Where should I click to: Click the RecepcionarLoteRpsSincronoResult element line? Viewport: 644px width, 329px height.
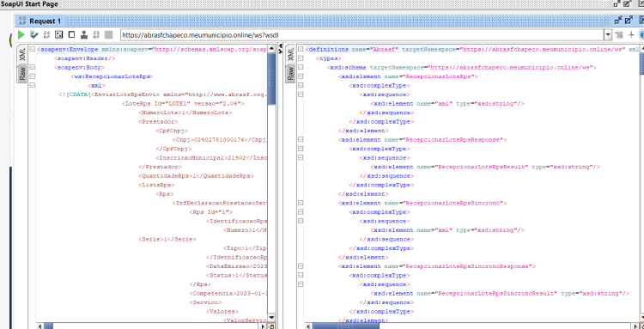(x=500, y=293)
